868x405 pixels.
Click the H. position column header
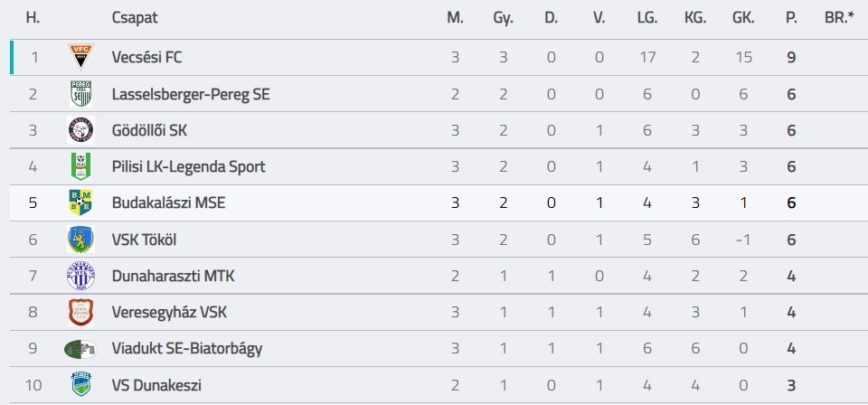33,17
